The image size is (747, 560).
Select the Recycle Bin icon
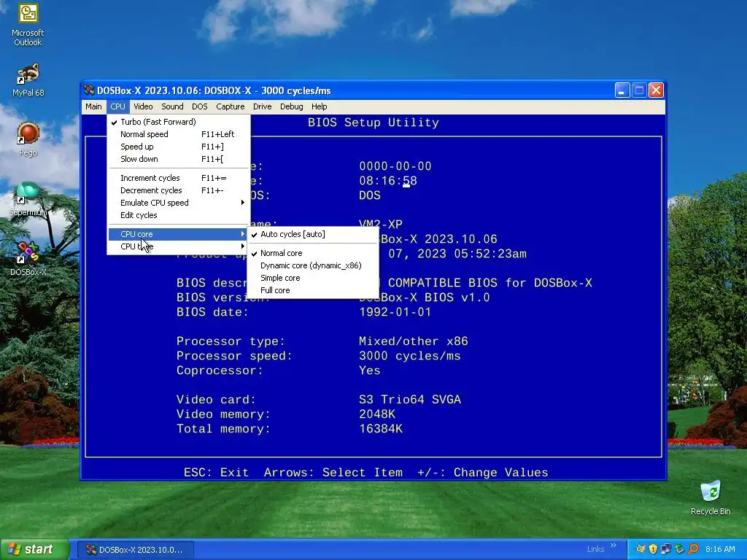(711, 497)
